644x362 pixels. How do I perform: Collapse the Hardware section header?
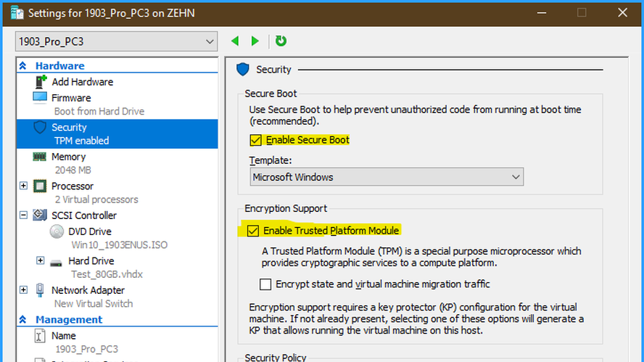tap(23, 66)
